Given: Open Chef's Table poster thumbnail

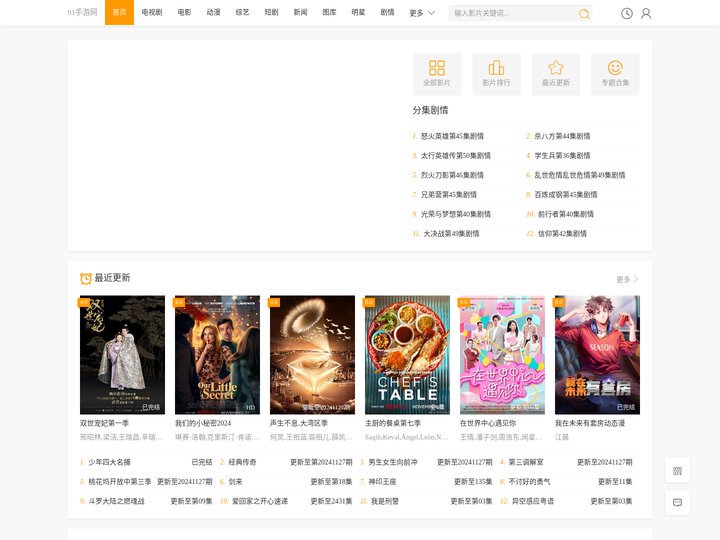Looking at the screenshot, I should pos(407,355).
